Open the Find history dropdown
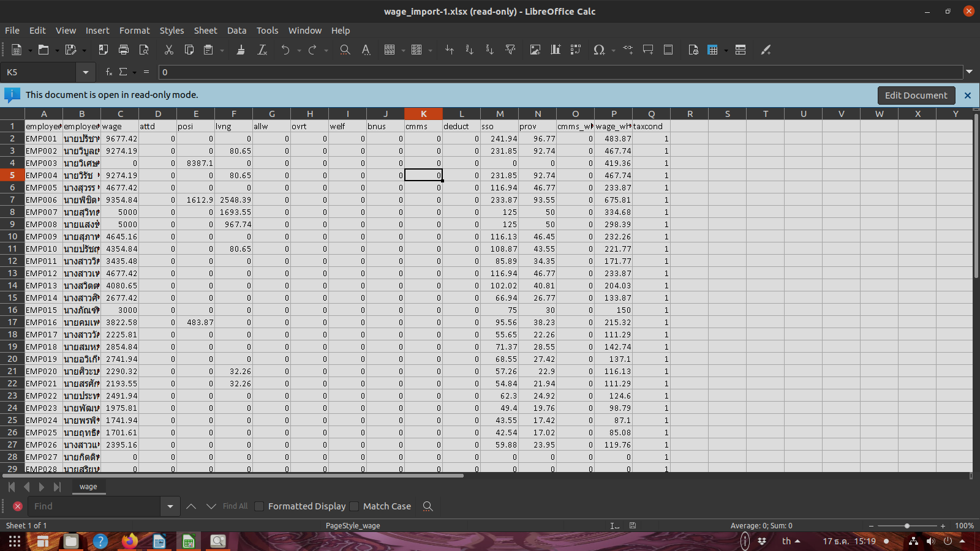The width and height of the screenshot is (980, 551). [x=170, y=506]
